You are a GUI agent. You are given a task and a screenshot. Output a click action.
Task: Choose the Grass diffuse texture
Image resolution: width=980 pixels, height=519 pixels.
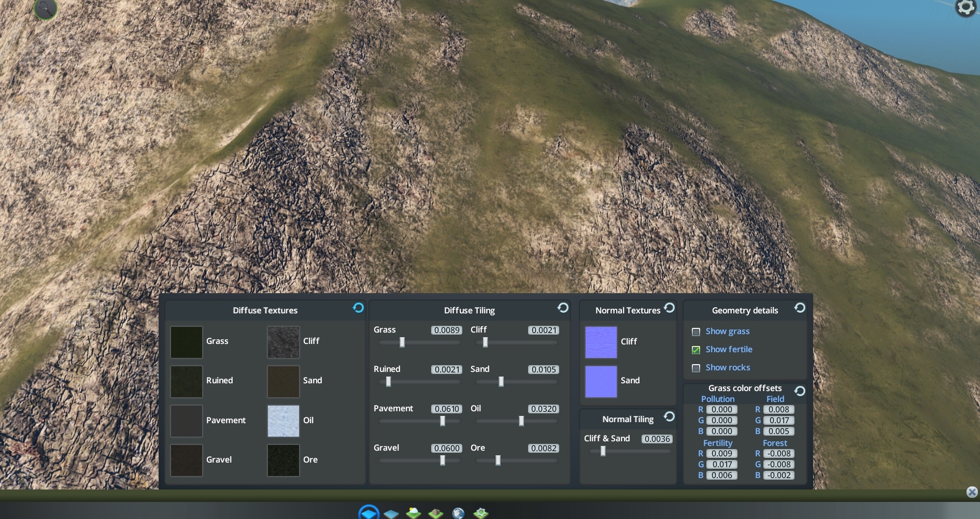pos(187,342)
